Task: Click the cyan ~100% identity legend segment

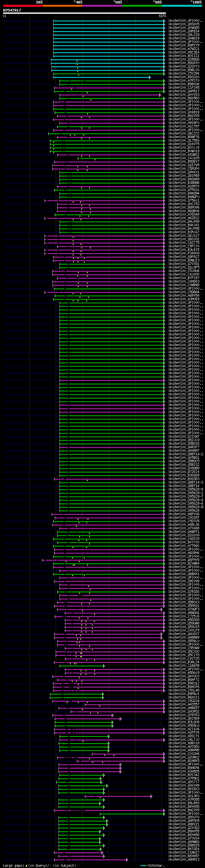Action: click(x=182, y=6)
